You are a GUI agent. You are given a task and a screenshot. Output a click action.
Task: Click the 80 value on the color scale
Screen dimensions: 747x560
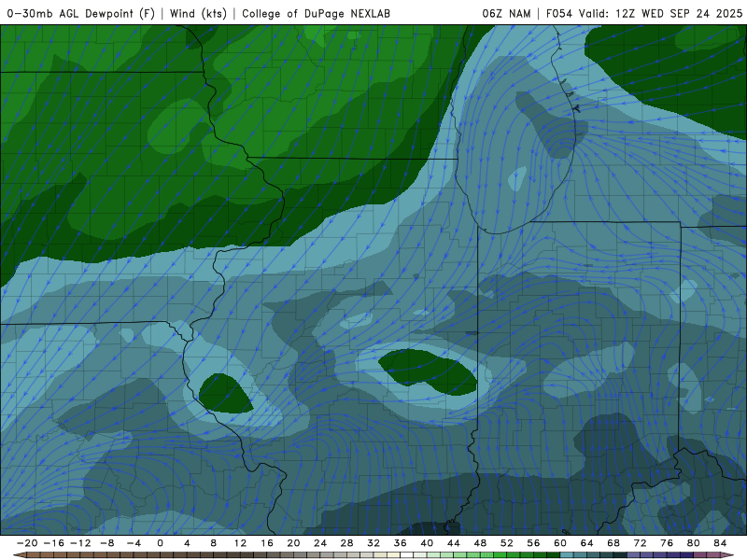(694, 543)
